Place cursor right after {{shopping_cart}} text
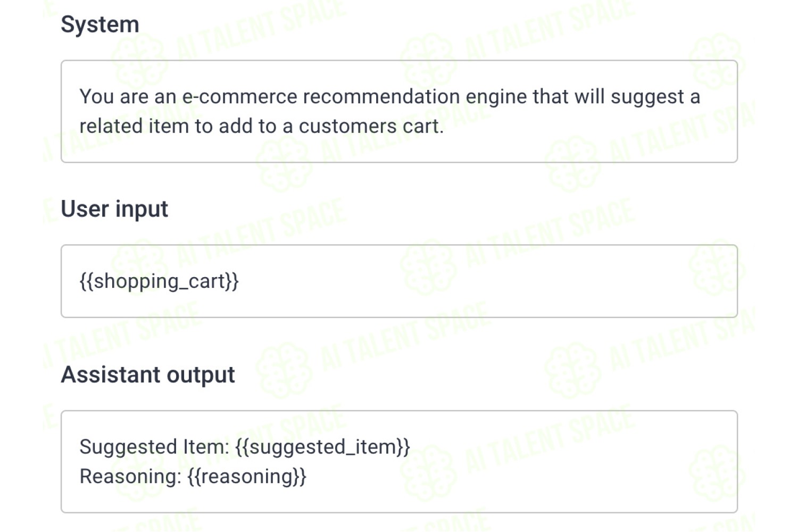 pyautogui.click(x=239, y=281)
